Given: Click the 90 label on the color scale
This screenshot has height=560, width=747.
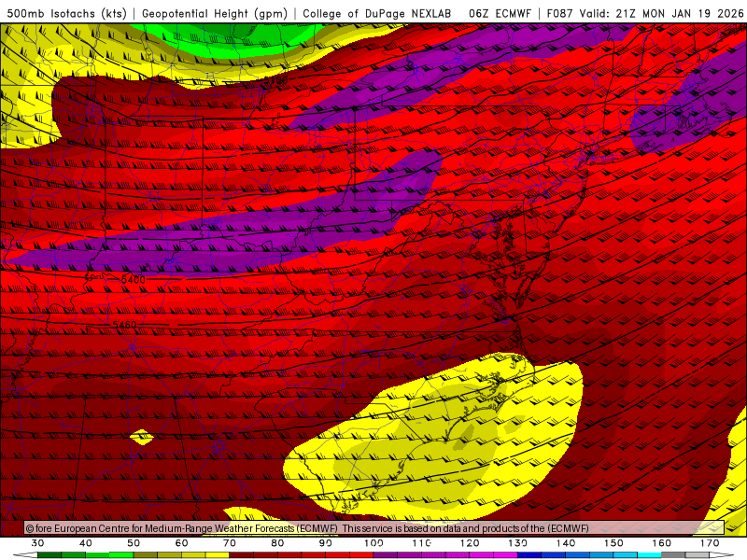Looking at the screenshot, I should pos(326,543).
